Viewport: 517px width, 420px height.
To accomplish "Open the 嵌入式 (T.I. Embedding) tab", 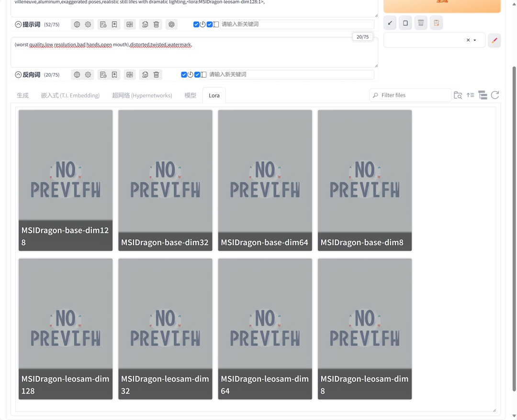I will coord(70,95).
